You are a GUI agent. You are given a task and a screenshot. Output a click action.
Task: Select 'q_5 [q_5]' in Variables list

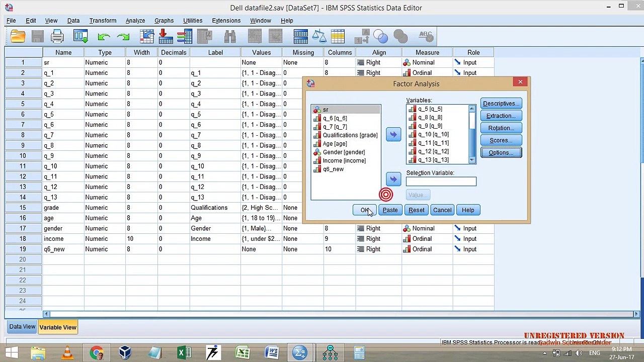(438, 109)
